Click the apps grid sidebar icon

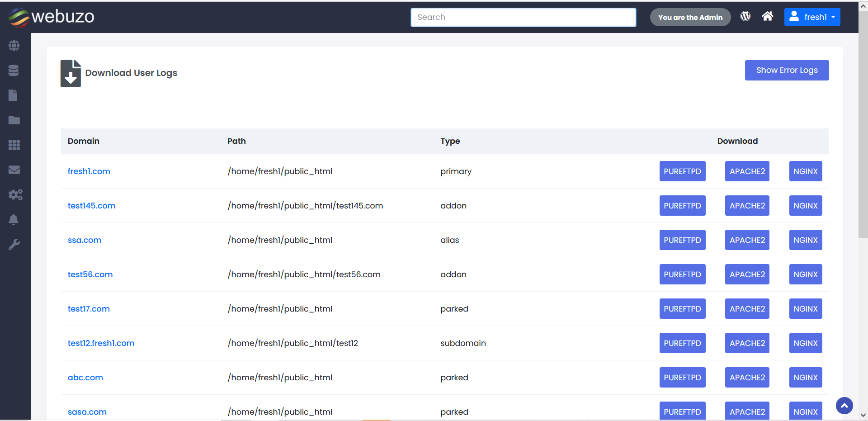coord(14,145)
